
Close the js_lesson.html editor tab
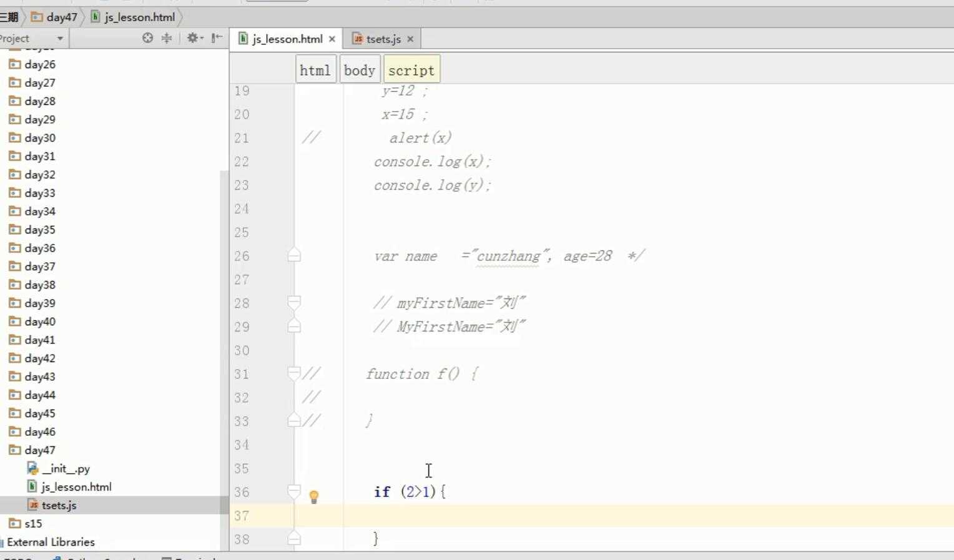332,39
